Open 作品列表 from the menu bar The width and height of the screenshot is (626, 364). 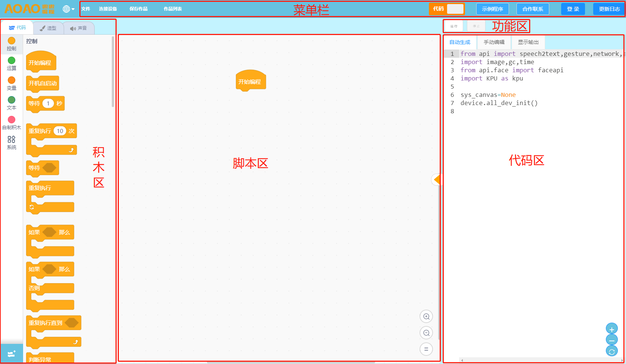pos(173,9)
